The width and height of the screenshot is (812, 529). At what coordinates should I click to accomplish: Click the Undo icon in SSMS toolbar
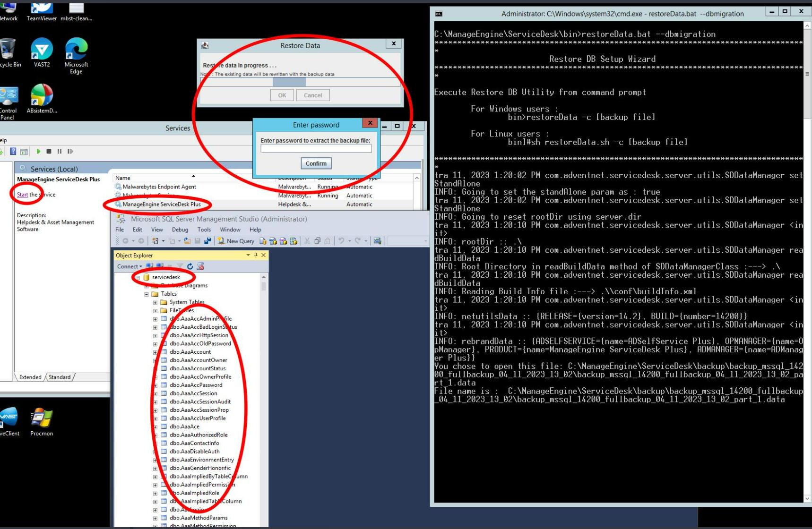341,241
